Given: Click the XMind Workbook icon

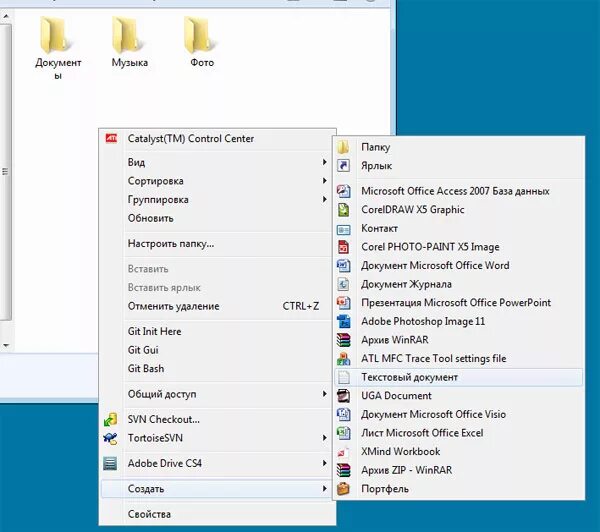Looking at the screenshot, I should (343, 452).
